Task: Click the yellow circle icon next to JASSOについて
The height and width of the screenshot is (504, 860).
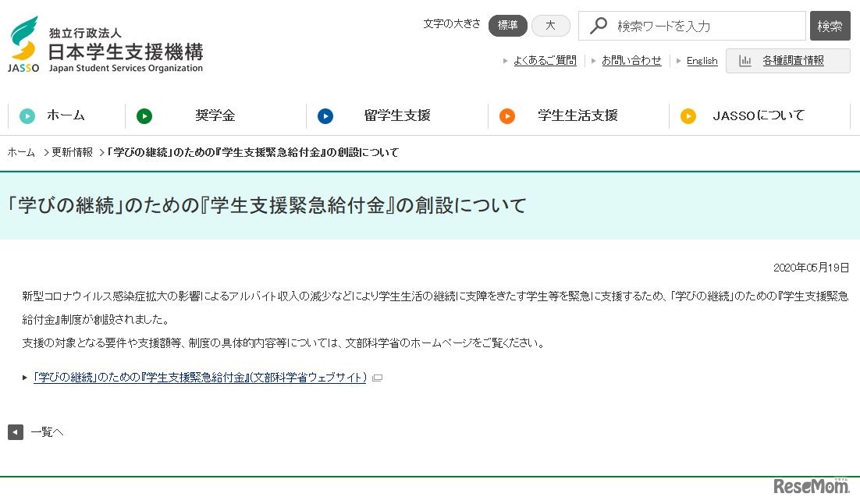Action: tap(688, 115)
